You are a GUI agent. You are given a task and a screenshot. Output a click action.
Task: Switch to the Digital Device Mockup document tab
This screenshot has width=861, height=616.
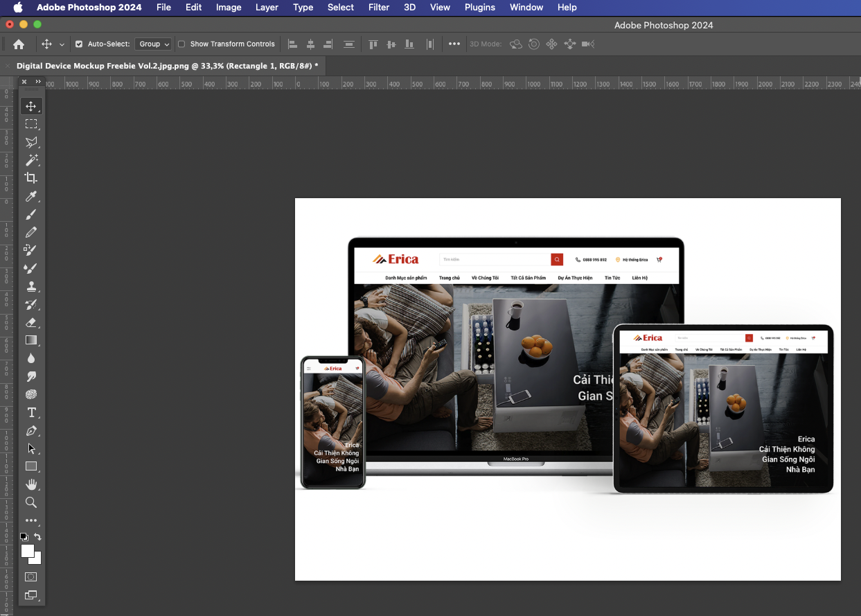[163, 66]
